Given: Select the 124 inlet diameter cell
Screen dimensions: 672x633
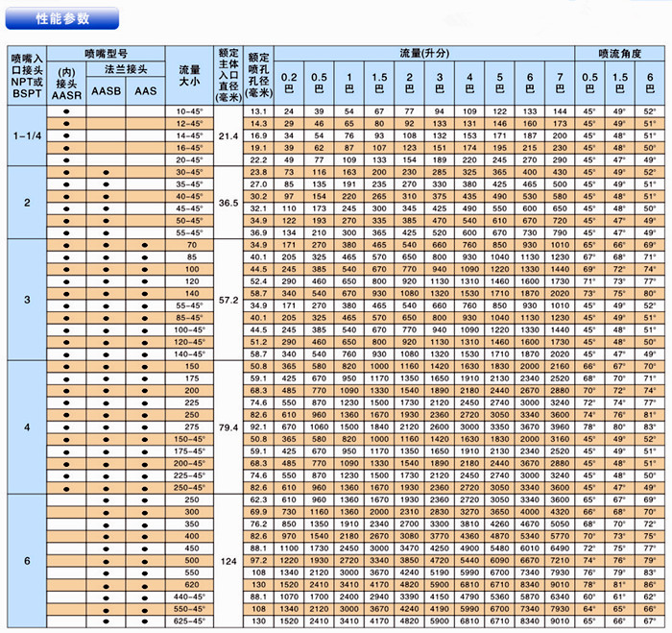Looking at the screenshot, I should 228,560.
